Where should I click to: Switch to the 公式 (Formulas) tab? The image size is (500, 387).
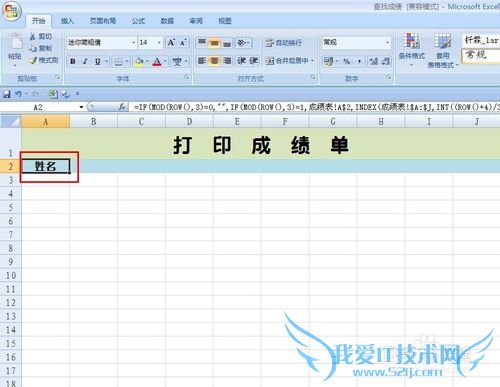click(x=138, y=21)
